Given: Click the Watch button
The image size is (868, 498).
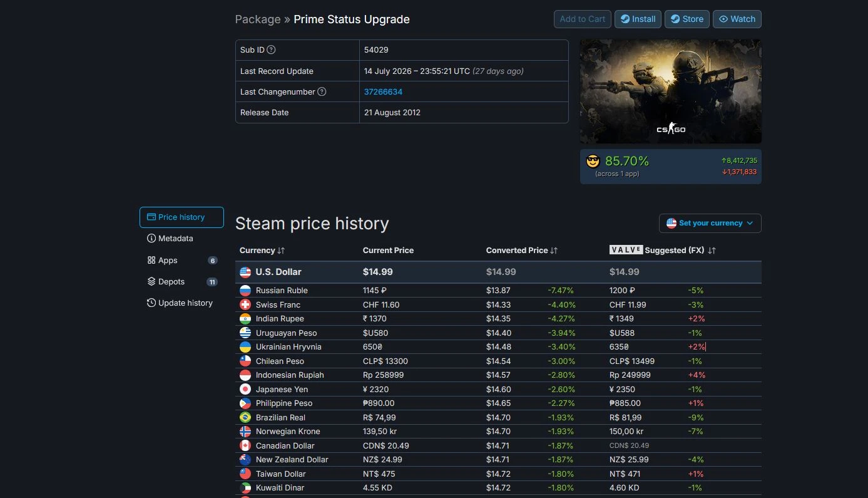Looking at the screenshot, I should click(737, 19).
